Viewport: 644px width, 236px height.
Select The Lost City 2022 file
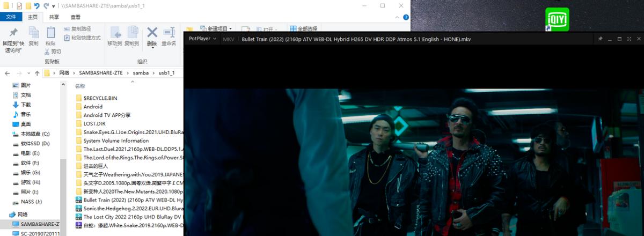click(x=129, y=217)
